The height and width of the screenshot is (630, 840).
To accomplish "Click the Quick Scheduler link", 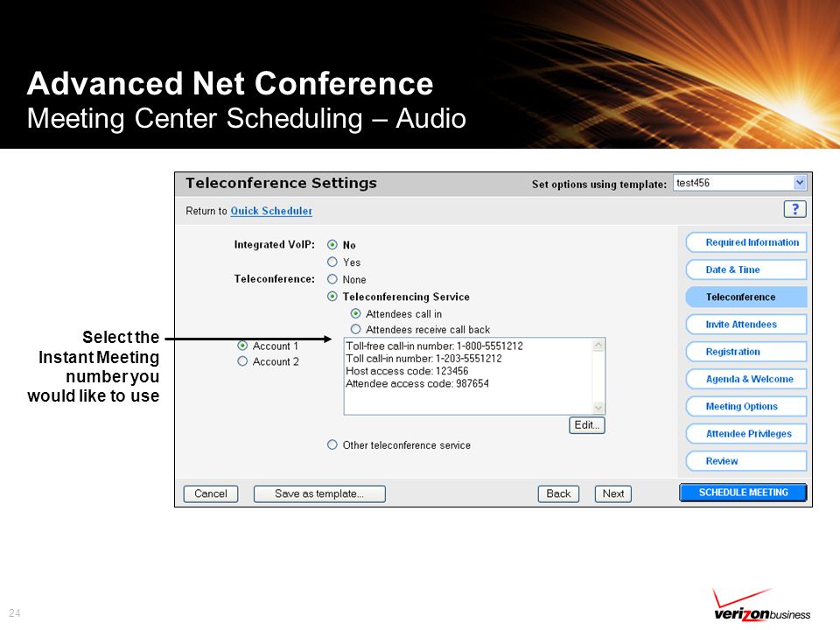I will [x=271, y=211].
